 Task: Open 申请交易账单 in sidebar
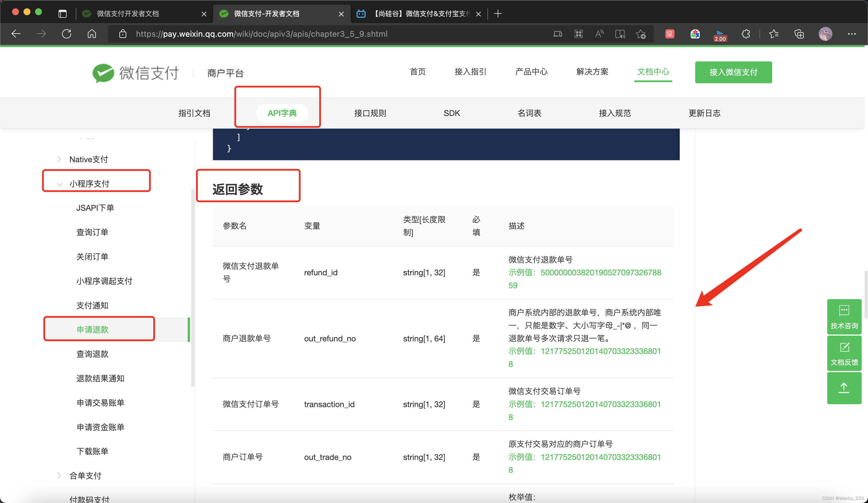pyautogui.click(x=100, y=403)
